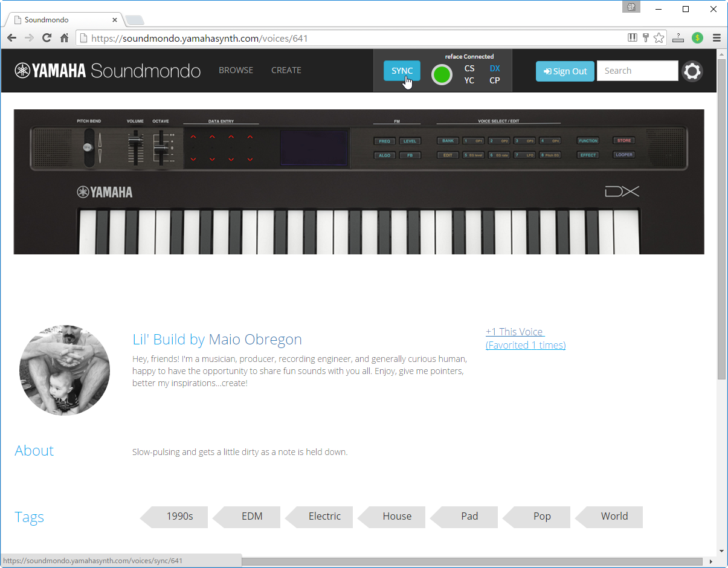Click the Favorited 1 times link
Screen dimensions: 728x568
click(x=526, y=345)
